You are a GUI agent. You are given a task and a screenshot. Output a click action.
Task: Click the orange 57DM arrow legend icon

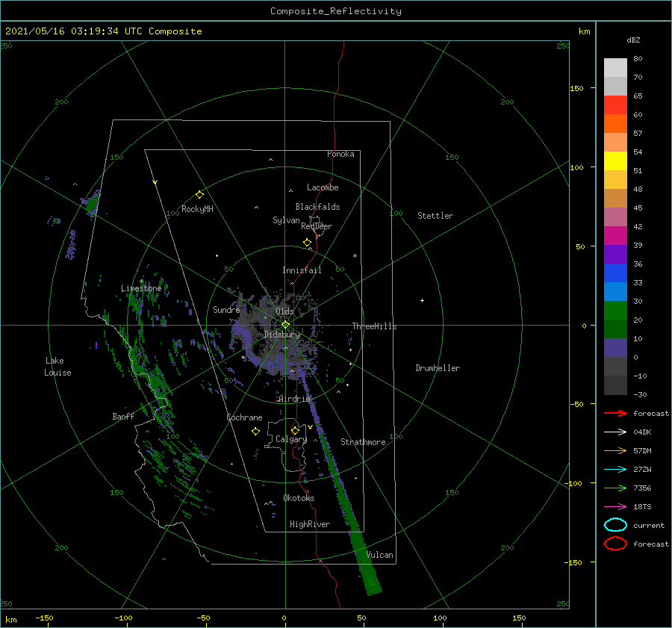click(615, 450)
